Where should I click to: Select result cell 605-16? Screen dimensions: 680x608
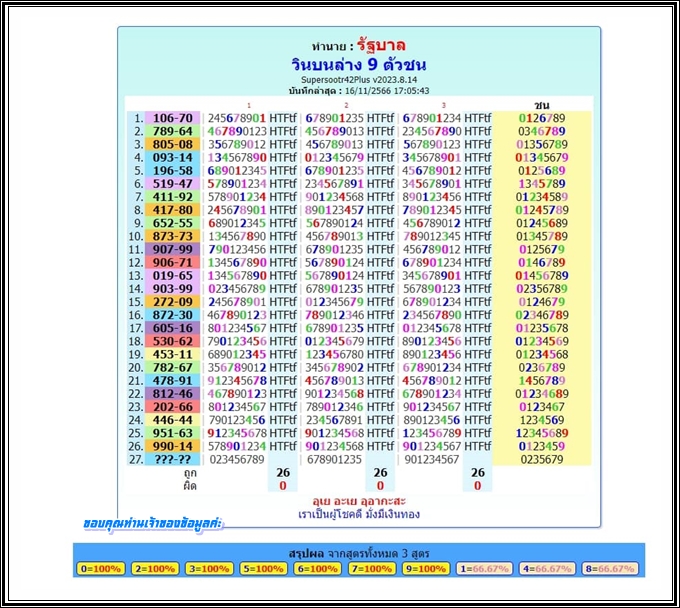tap(173, 328)
